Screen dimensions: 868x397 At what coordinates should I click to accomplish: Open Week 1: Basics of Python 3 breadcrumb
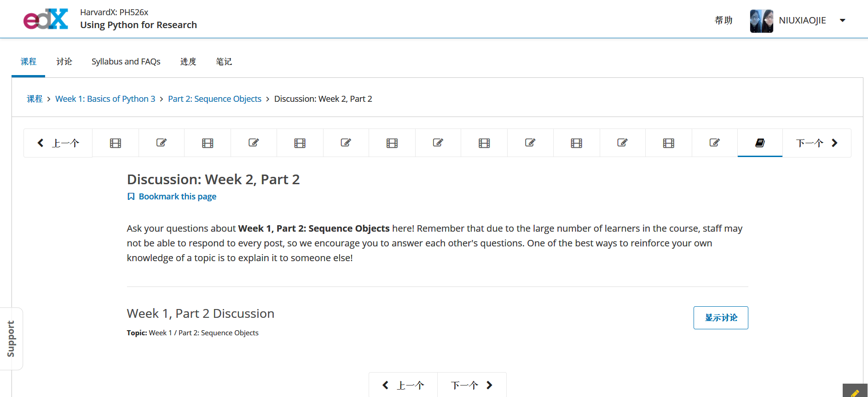click(x=105, y=99)
